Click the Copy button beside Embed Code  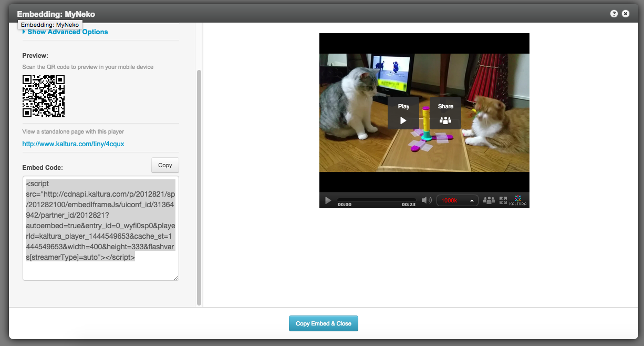coord(165,165)
